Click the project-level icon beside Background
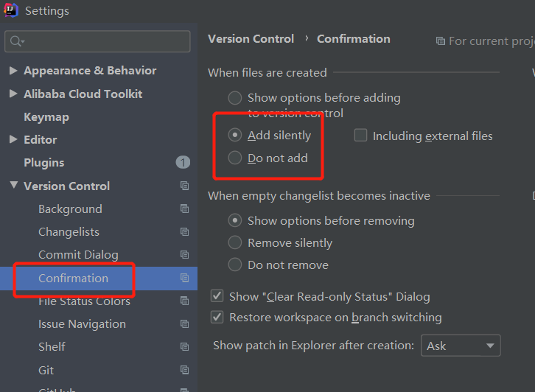 click(184, 209)
